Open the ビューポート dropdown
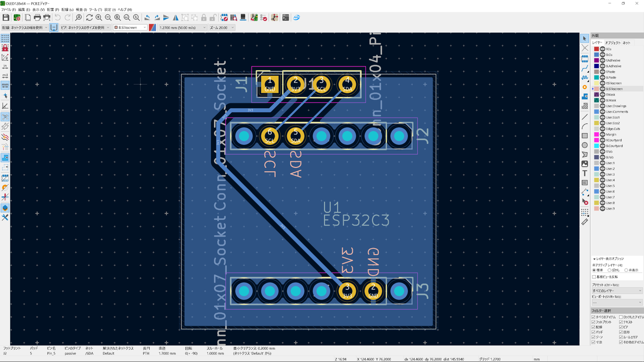Viewport: 644px width, 362px height. pyautogui.click(x=617, y=302)
